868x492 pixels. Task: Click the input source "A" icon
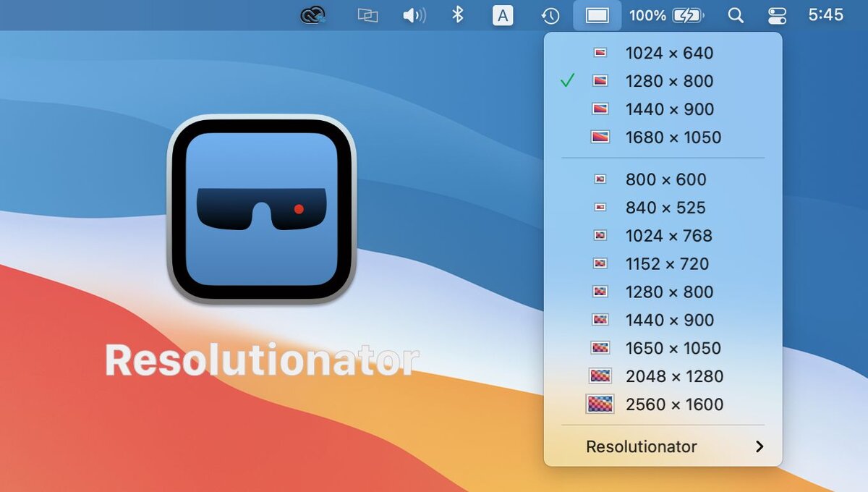503,15
